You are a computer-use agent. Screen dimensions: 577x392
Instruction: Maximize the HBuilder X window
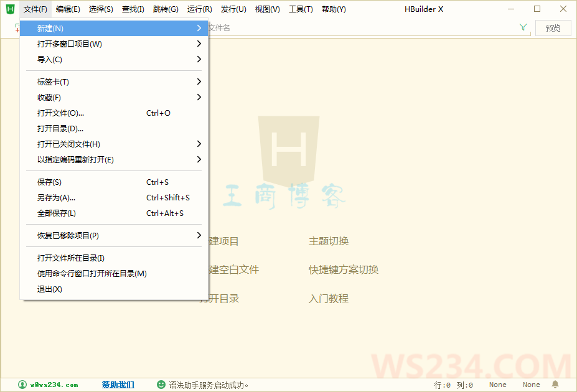(x=537, y=9)
